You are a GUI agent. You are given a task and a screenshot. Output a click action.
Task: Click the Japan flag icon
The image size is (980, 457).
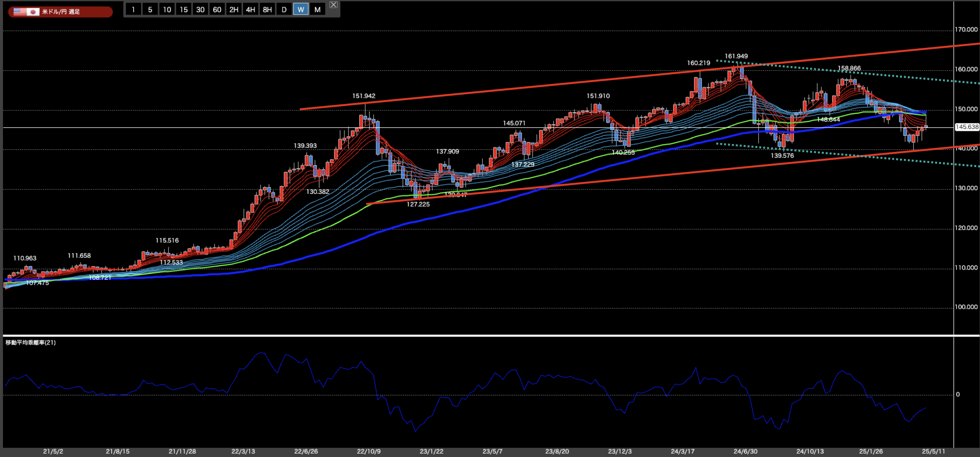[33, 12]
